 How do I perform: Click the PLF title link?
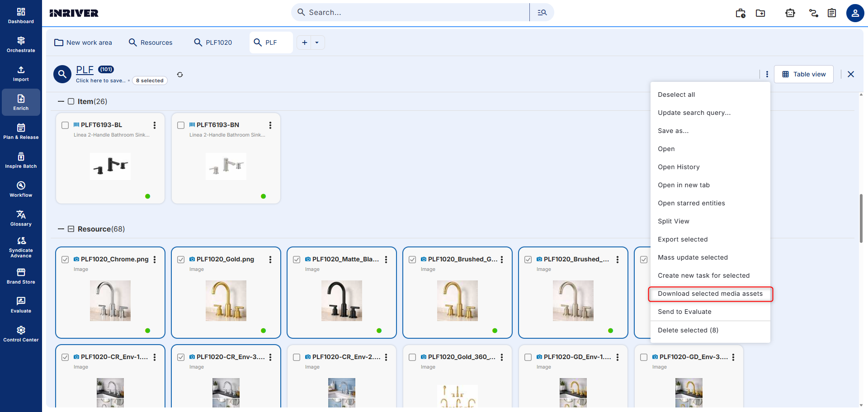pos(85,70)
